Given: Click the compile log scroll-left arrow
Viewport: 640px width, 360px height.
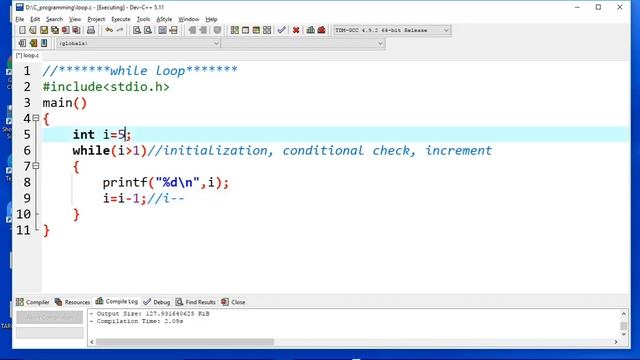Looking at the screenshot, I should (x=92, y=342).
